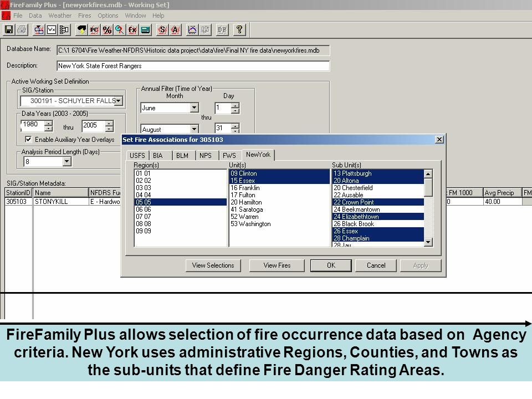Viewport: 532px width, 399px height.
Task: Confirm with the OK button
Action: [331, 265]
